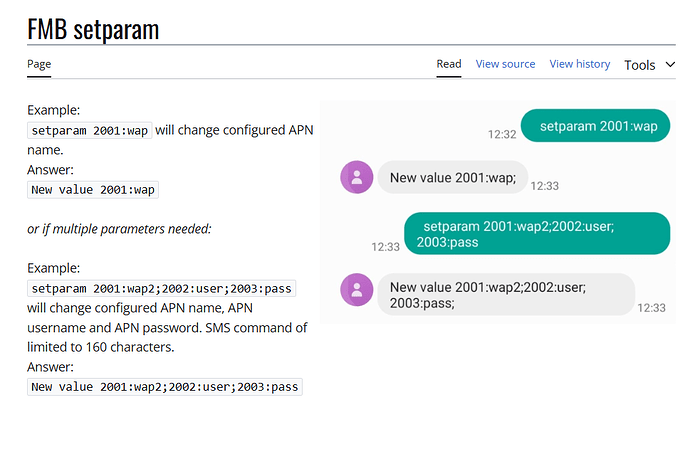The width and height of the screenshot is (690, 469).
Task: Click the italic 'or if multiple parameters needed:' text
Action: [119, 229]
